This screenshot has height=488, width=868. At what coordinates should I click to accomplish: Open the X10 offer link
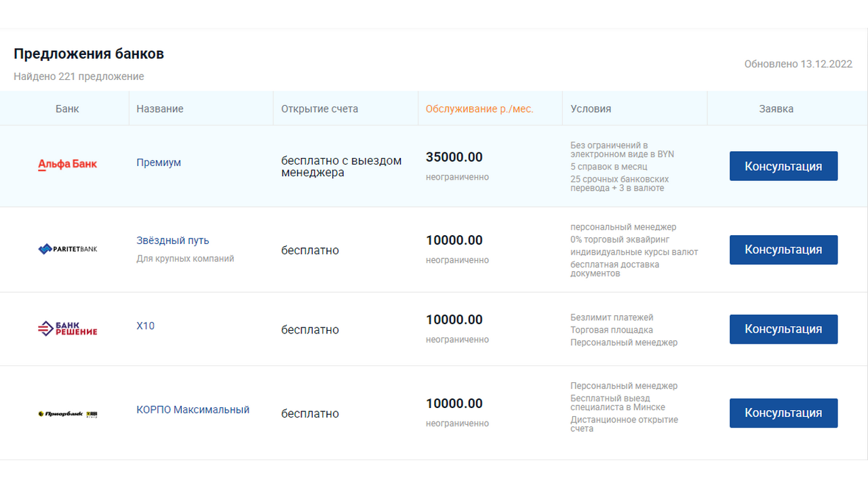146,326
